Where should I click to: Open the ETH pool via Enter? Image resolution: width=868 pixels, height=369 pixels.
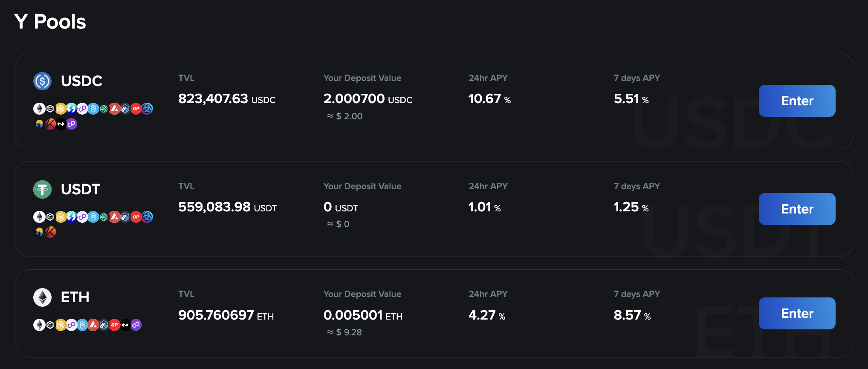(x=797, y=313)
